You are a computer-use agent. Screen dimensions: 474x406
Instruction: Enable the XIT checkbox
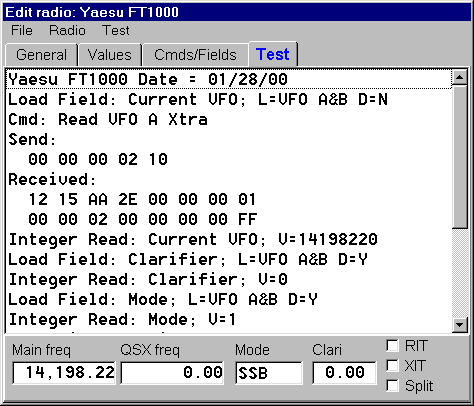[x=392, y=366]
